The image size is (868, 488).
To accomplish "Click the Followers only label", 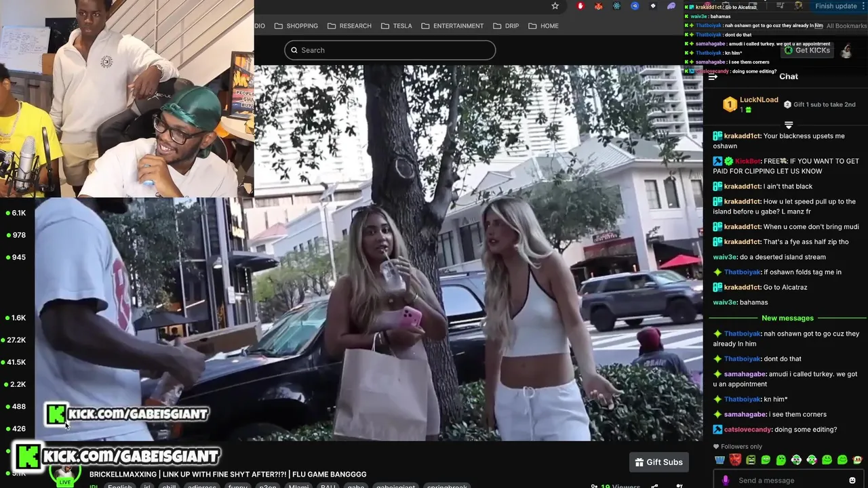I will coord(741,447).
